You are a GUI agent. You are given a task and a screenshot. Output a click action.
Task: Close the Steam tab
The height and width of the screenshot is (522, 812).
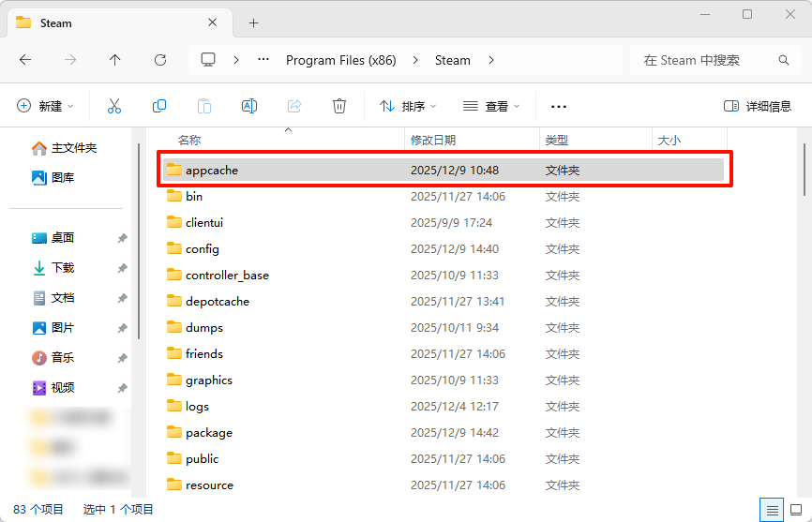click(212, 22)
